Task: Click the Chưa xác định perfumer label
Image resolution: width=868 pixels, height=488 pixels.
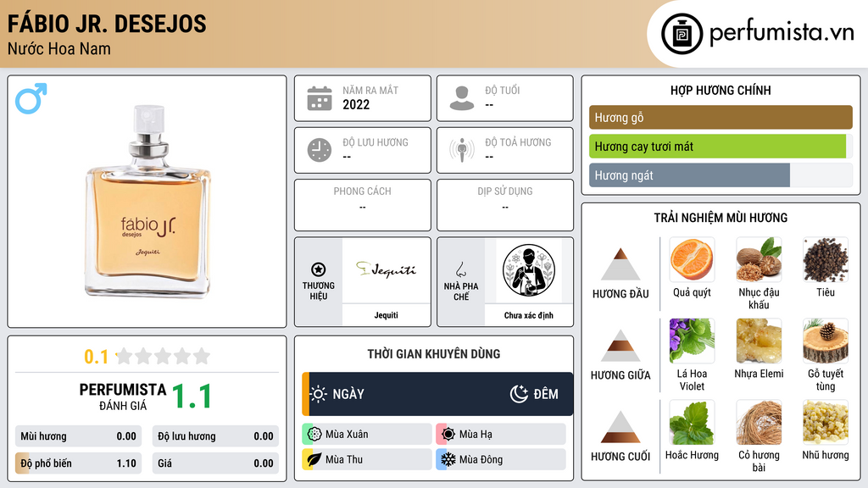Action: pos(529,315)
